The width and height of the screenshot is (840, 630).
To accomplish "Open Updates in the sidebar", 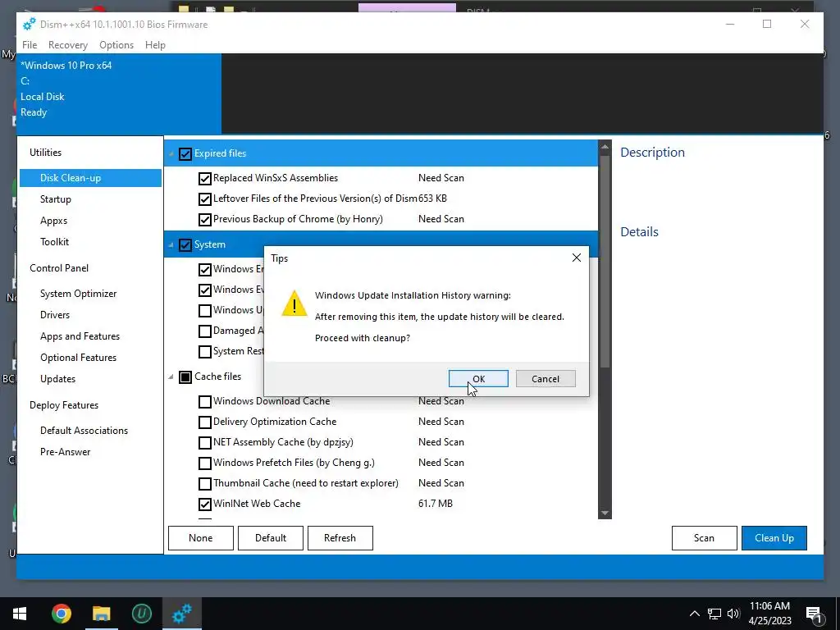I will coord(57,379).
